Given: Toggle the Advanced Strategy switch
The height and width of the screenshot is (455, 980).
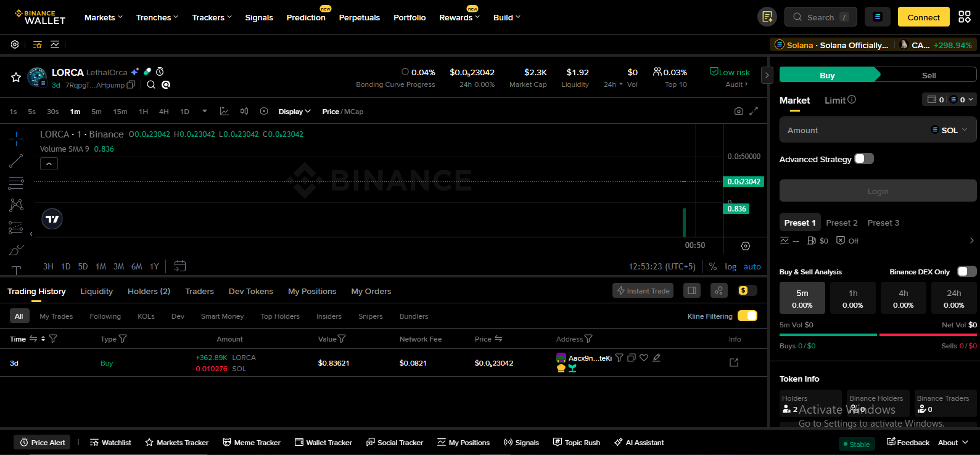Looking at the screenshot, I should coord(864,158).
